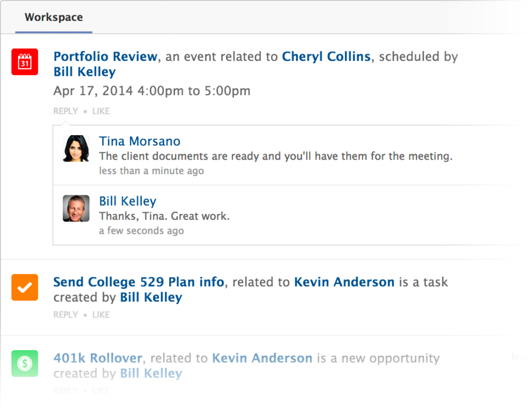Open Kevin Anderson in 401k Rollover entry
Viewport: 532px width, 412px height.
262,357
